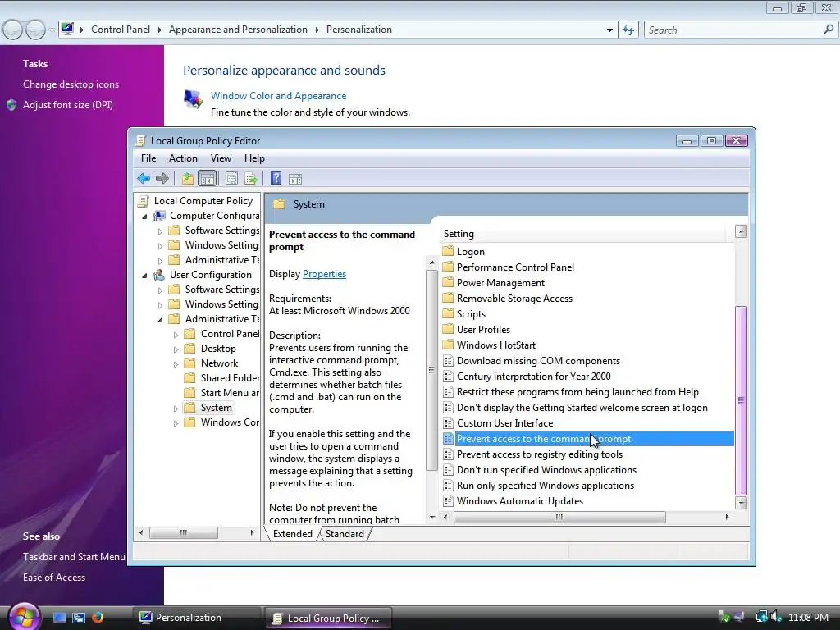
Task: Open the View menu
Action: [221, 158]
